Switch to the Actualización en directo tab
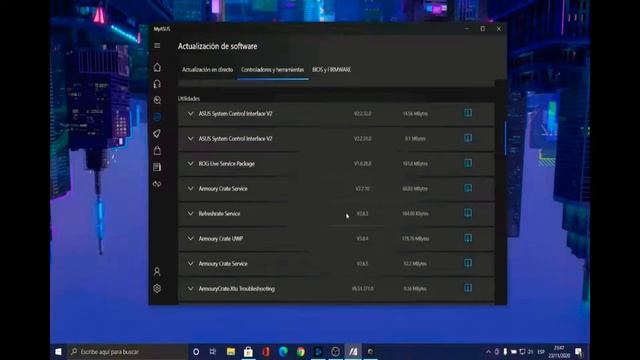This screenshot has width=640, height=360. point(207,70)
